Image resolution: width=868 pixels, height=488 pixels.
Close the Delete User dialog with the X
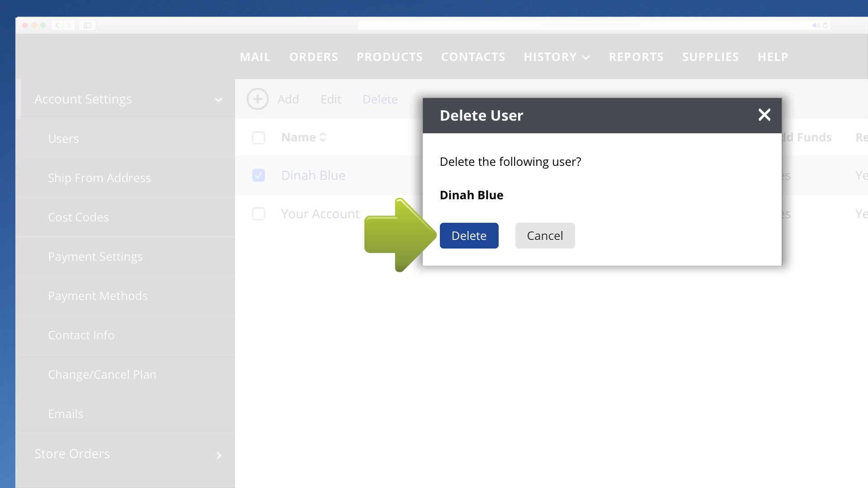(764, 115)
